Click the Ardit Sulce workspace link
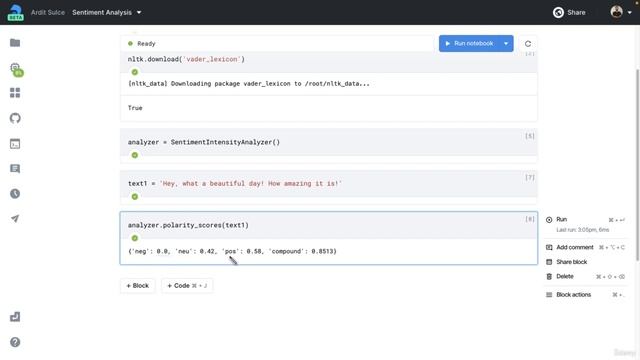Screen dimensions: 640x360 pyautogui.click(x=48, y=12)
